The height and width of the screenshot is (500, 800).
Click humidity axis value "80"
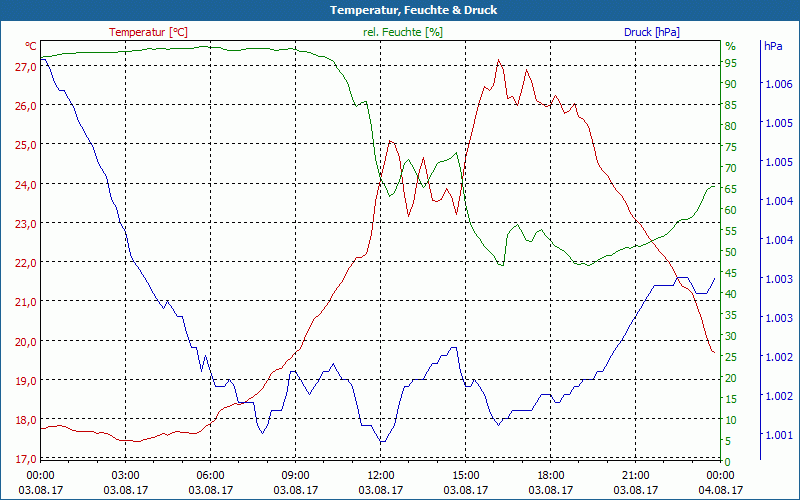pos(731,126)
